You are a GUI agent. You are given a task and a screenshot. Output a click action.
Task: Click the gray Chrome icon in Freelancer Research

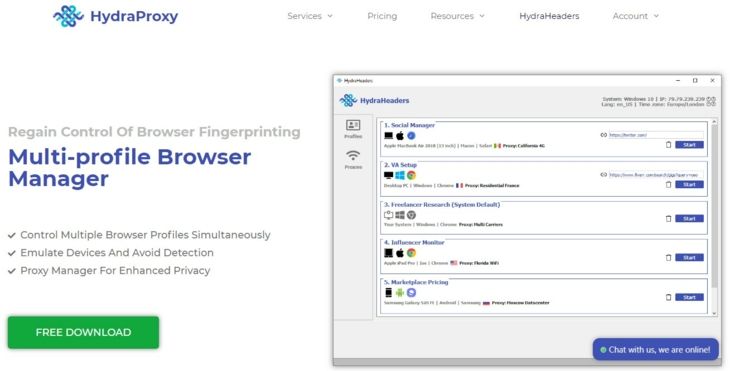coord(411,215)
